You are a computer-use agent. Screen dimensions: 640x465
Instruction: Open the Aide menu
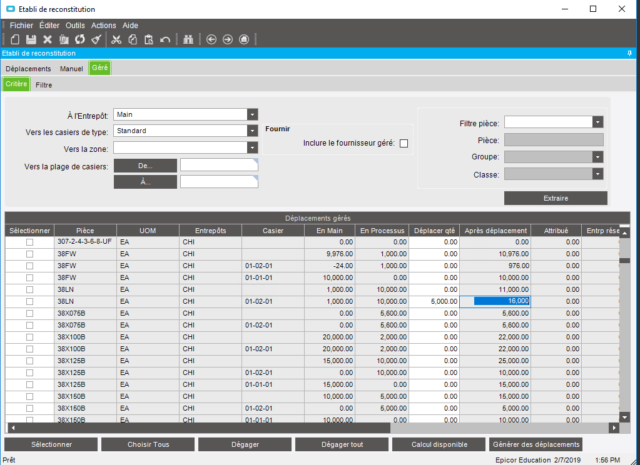tap(130, 25)
